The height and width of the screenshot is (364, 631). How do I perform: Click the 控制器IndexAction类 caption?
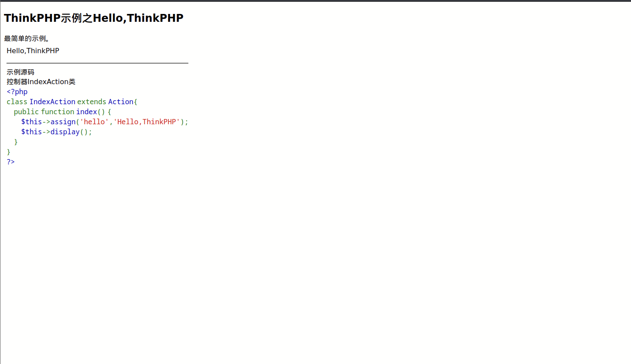pyautogui.click(x=41, y=82)
